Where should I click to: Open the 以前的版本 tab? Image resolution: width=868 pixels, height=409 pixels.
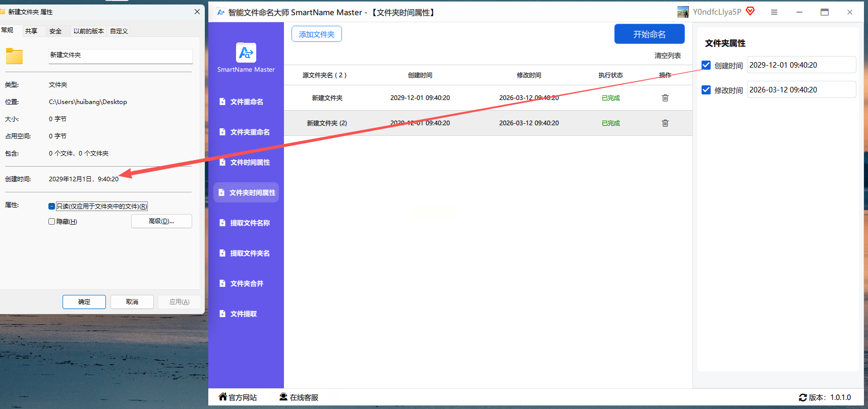click(x=88, y=31)
